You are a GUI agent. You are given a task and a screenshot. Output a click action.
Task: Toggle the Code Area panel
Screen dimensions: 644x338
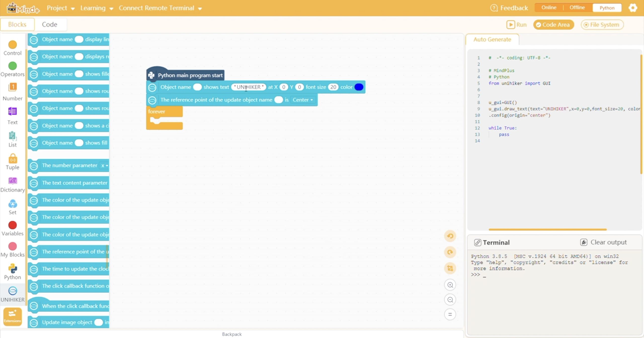553,25
